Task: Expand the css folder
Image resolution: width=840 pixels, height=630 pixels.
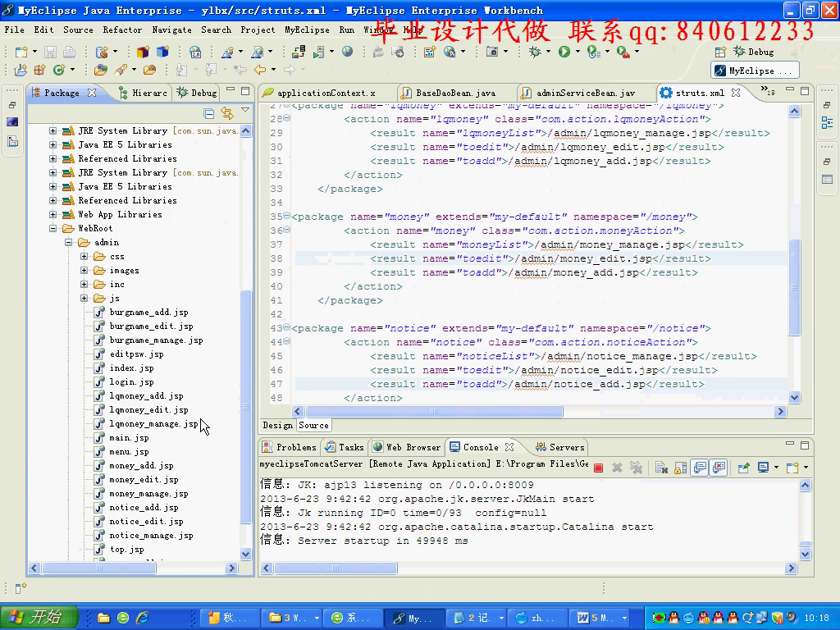Action: pos(84,256)
